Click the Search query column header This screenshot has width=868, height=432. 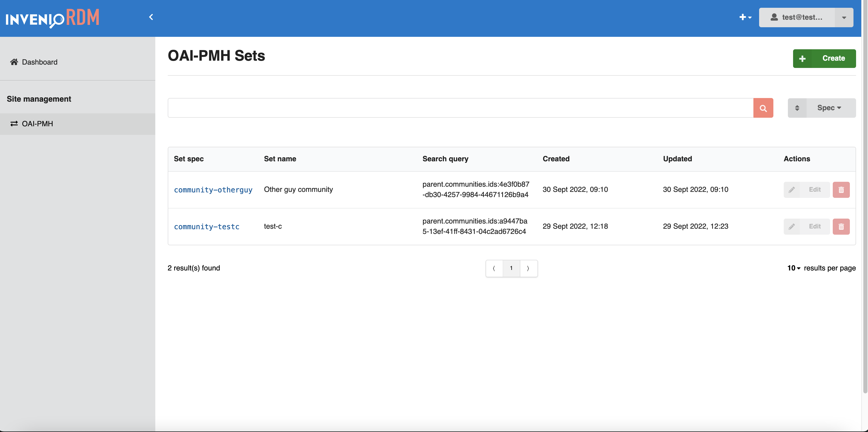coord(445,159)
